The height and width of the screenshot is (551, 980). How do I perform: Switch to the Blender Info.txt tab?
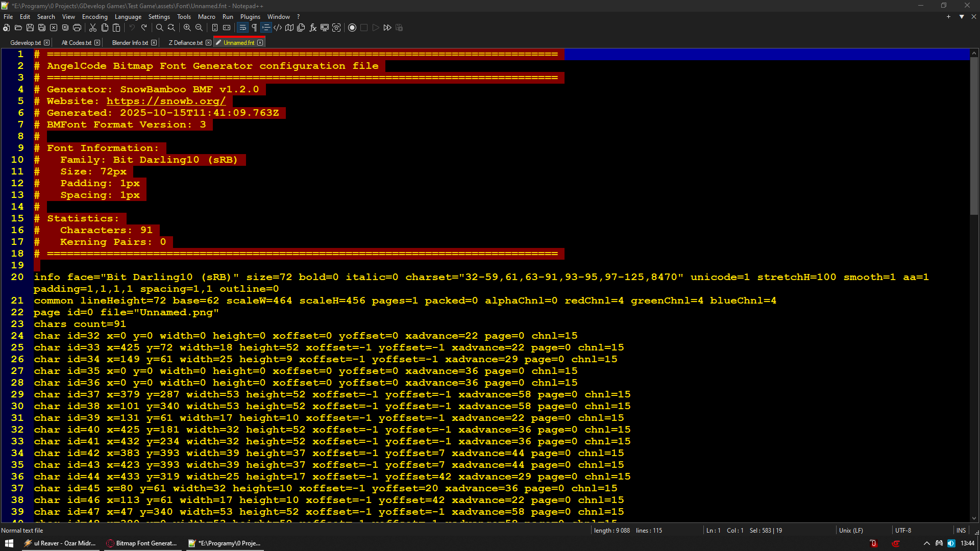130,43
